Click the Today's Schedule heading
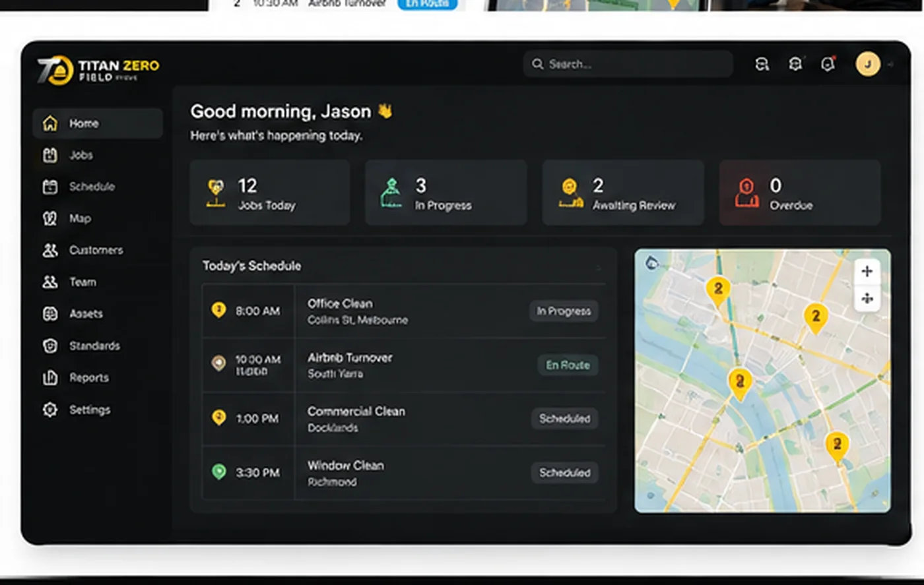Viewport: 924px width, 585px height. (251, 266)
